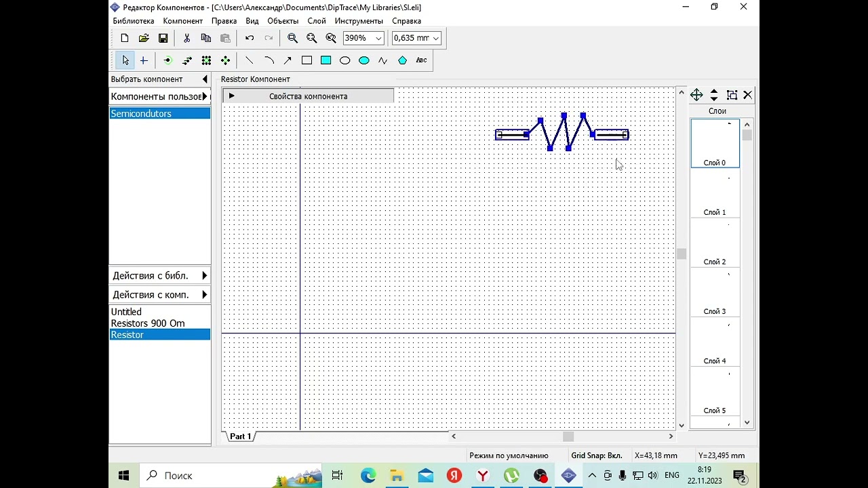Switch to the Part 1 tab
Screen dimensions: 868x488
point(240,436)
